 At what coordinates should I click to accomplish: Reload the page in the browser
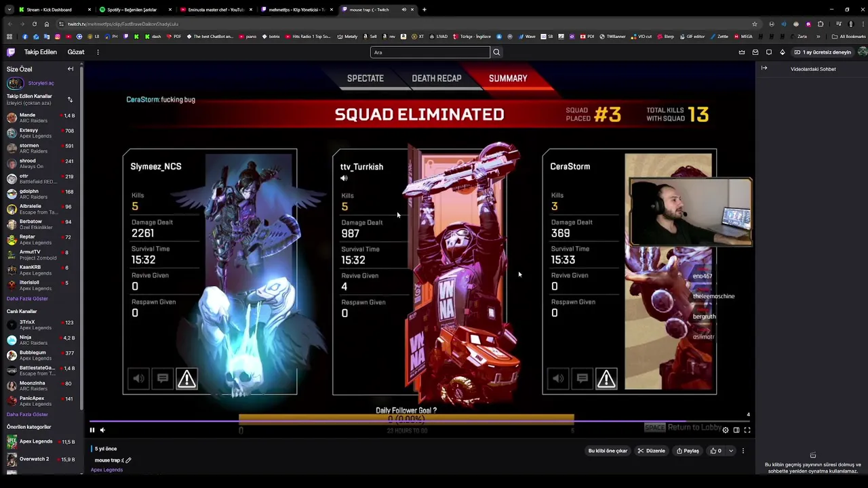[34, 24]
